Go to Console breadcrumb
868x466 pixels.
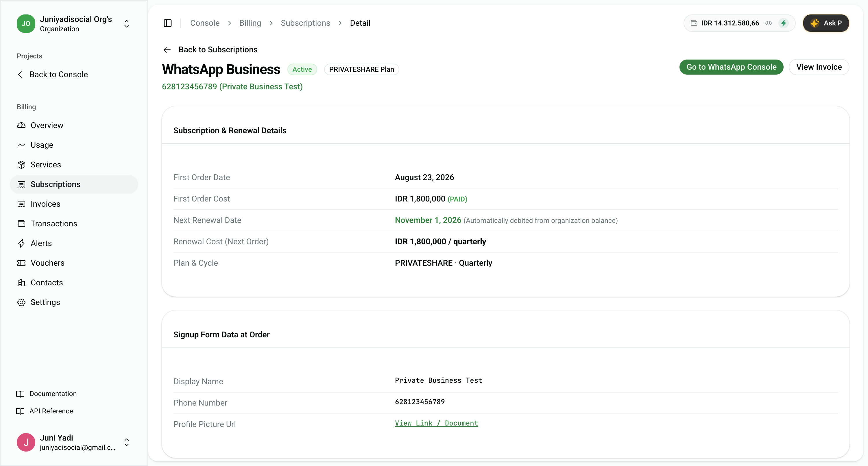point(205,23)
